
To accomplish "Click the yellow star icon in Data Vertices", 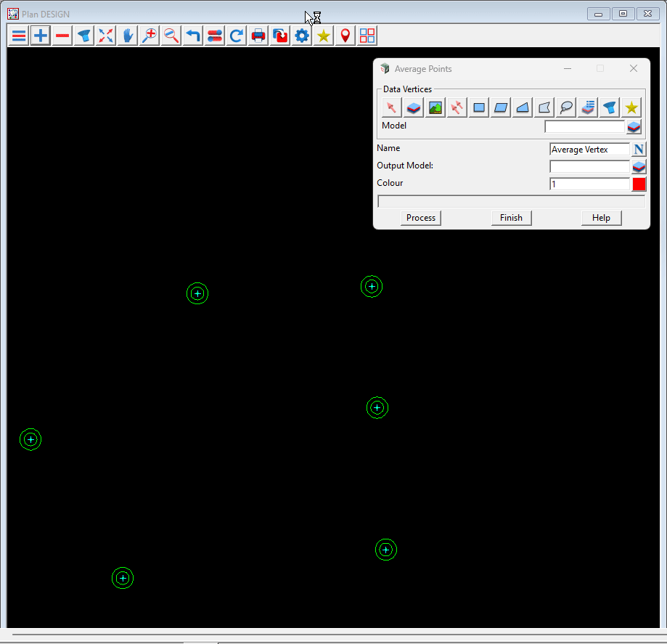I will (x=631, y=107).
